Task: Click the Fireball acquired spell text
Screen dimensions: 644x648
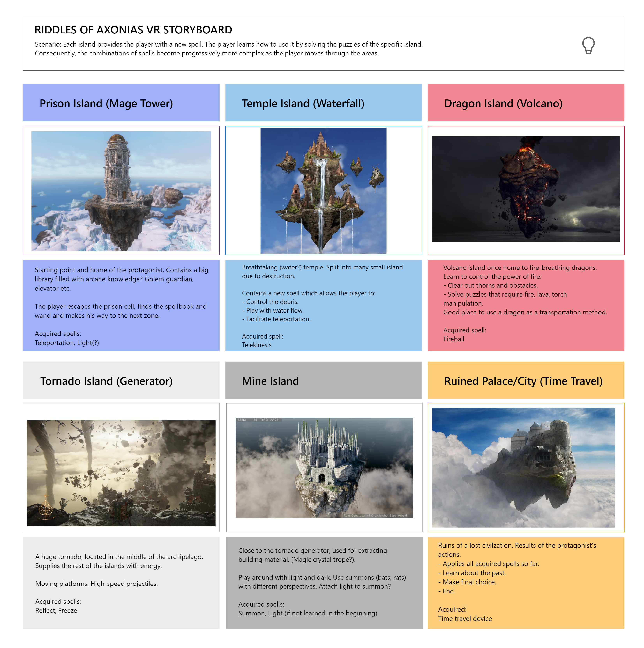Action: pyautogui.click(x=454, y=339)
